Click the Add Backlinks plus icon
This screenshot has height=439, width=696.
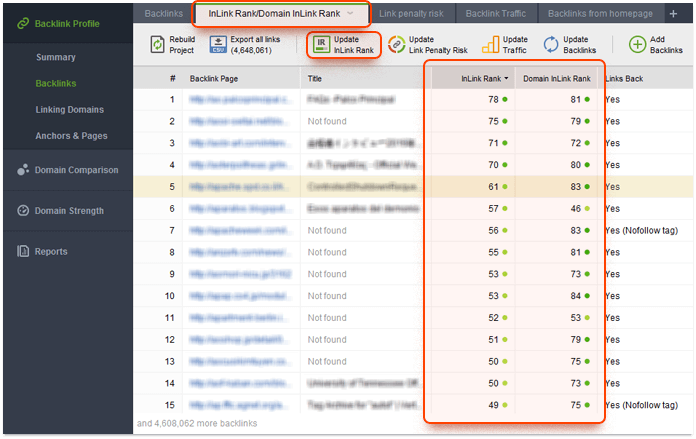coord(637,45)
